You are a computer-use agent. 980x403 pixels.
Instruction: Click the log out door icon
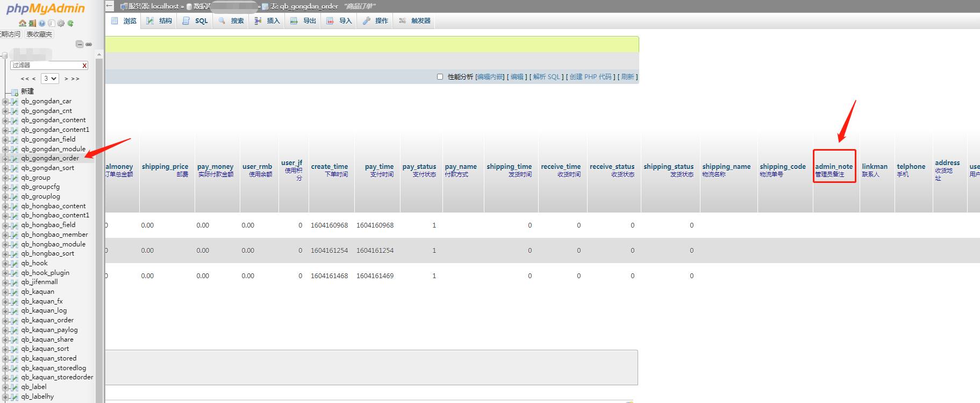coord(32,23)
